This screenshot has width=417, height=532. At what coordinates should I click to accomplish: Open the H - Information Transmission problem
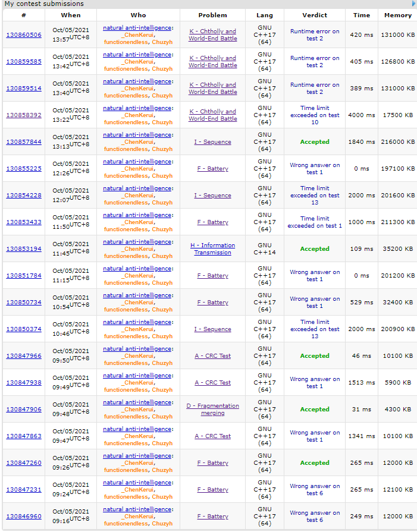(x=212, y=249)
